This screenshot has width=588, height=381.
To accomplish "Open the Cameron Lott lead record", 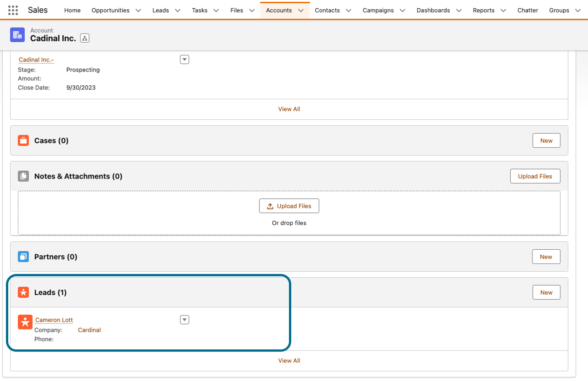I will (54, 320).
